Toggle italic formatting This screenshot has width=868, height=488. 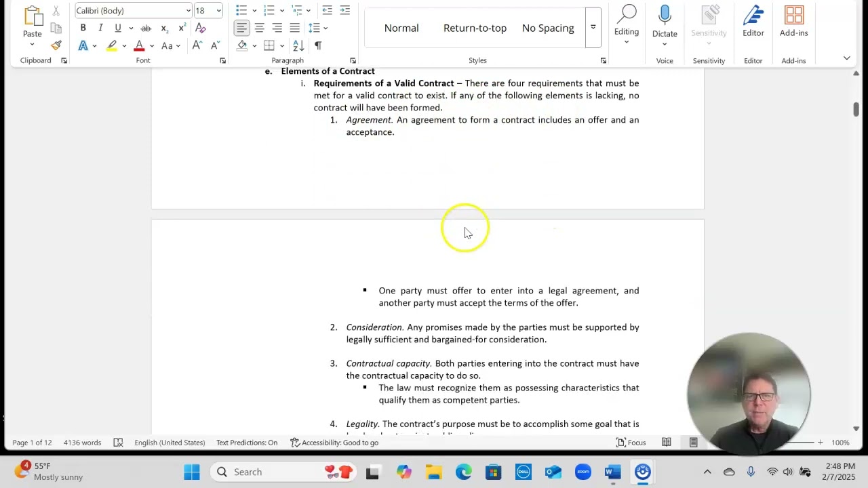click(100, 28)
